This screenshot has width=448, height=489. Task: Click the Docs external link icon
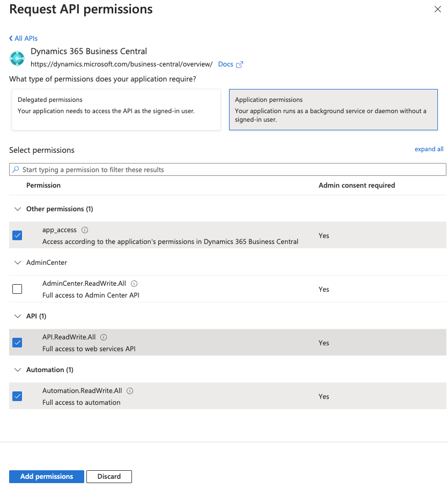(x=239, y=64)
